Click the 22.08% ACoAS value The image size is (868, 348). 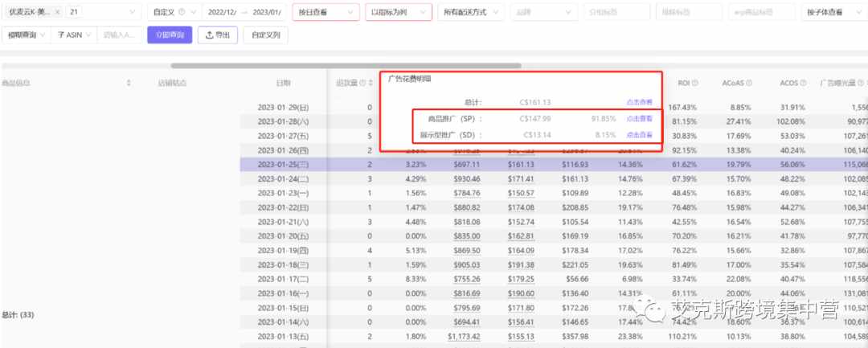click(739, 279)
